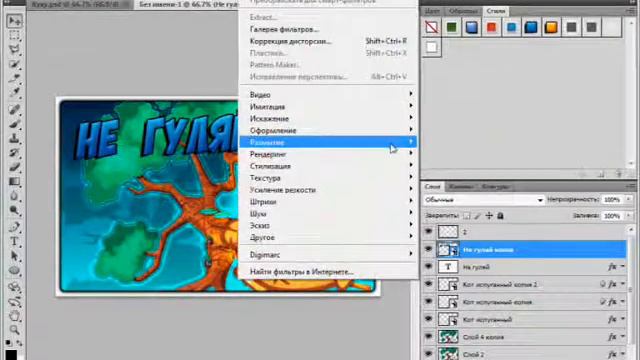Select the Clone Stamp tool
640x360 pixels.
coord(14,138)
